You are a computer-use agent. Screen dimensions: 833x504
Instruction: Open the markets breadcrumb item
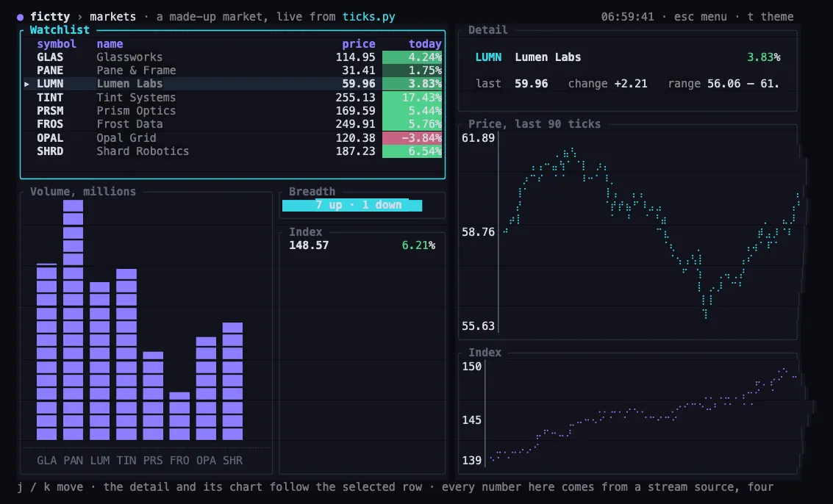point(112,16)
